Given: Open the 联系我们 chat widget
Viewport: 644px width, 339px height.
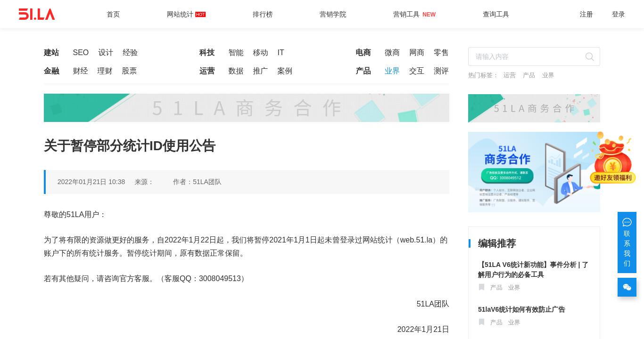Looking at the screenshot, I should (627, 242).
